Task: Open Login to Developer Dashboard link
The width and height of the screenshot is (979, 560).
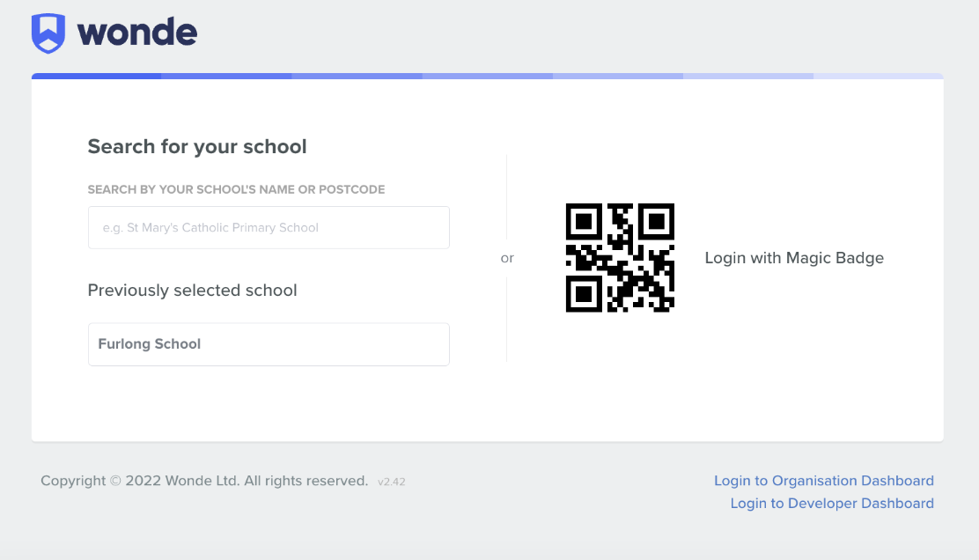Action: [831, 504]
